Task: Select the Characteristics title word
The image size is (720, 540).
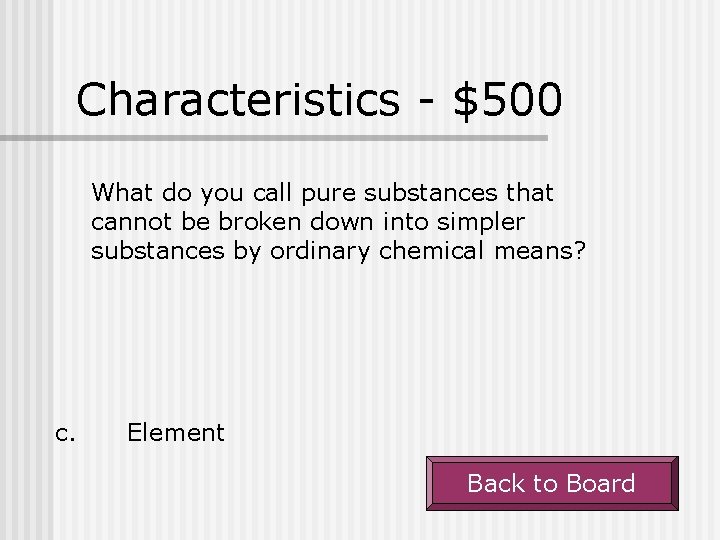Action: point(238,99)
